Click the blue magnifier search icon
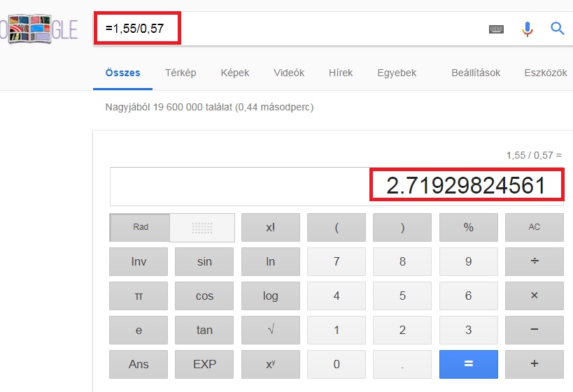The height and width of the screenshot is (392, 573). [x=558, y=29]
